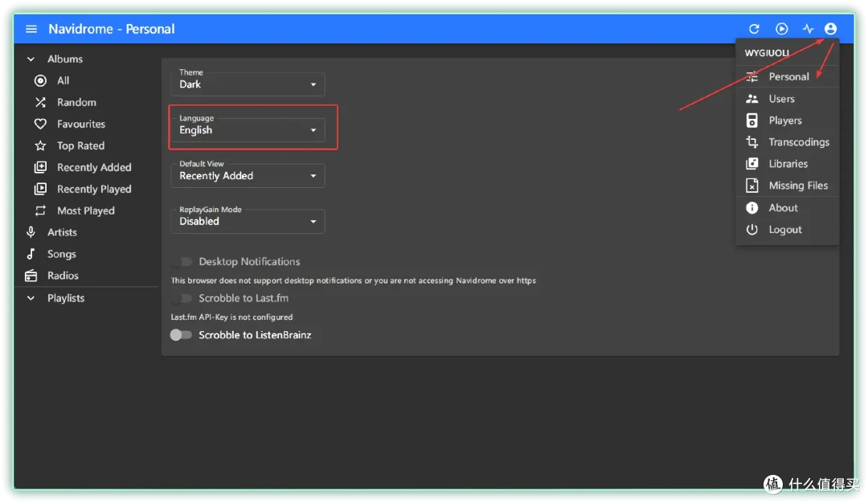
Task: Click the user account avatar icon
Action: [x=830, y=29]
